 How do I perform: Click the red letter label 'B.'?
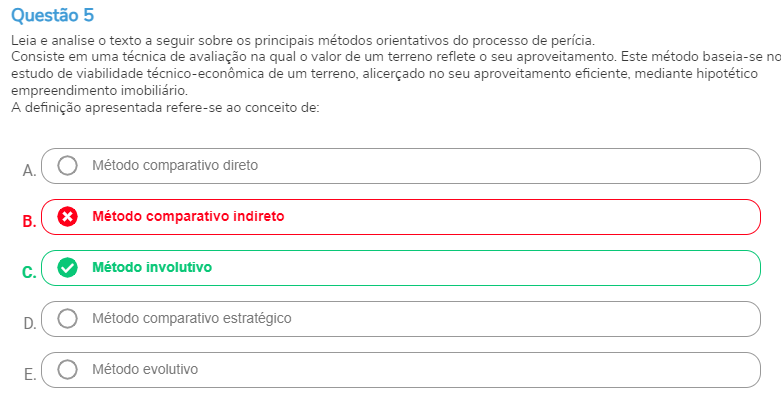[29, 221]
